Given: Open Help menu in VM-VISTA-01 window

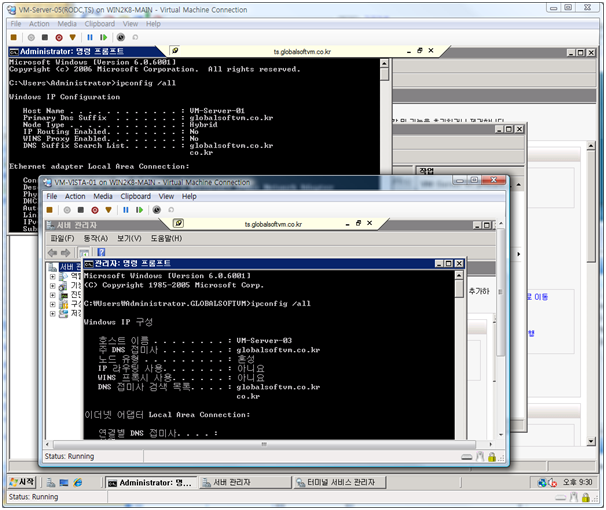Looking at the screenshot, I should [189, 196].
